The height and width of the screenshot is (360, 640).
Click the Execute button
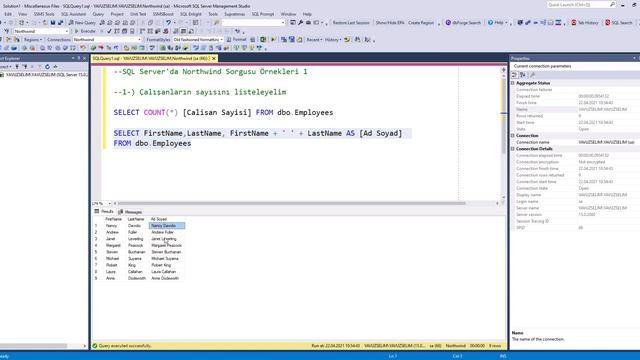point(84,31)
